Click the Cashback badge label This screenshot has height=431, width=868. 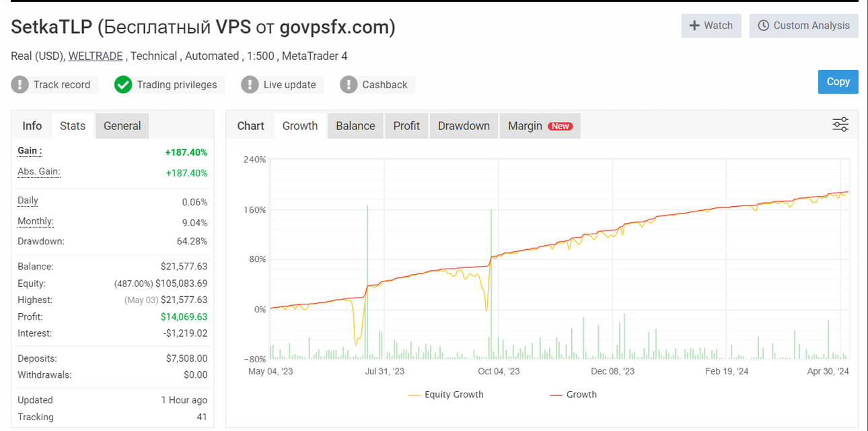pos(385,85)
